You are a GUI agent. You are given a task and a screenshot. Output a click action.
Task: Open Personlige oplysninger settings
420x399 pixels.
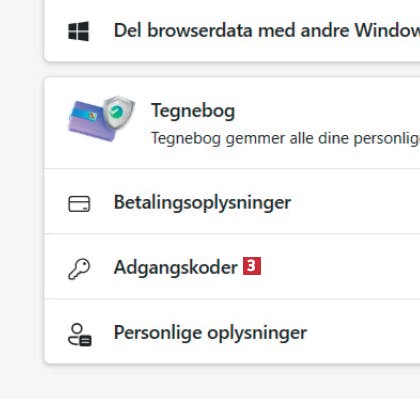click(x=210, y=333)
